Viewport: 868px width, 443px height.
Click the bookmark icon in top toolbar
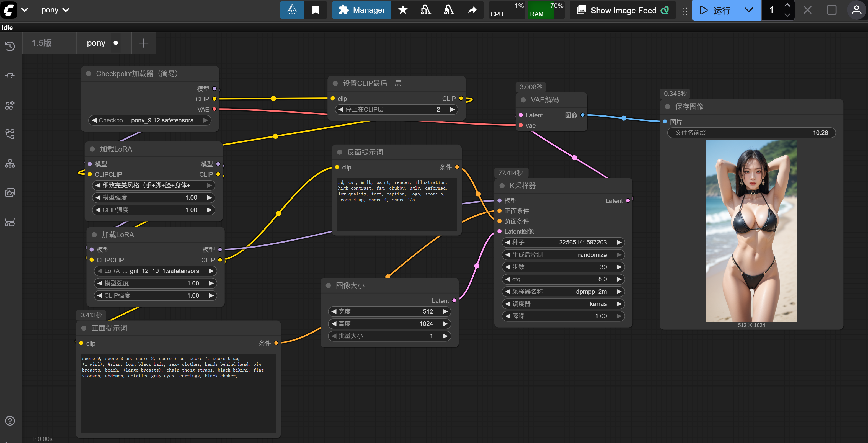(315, 10)
